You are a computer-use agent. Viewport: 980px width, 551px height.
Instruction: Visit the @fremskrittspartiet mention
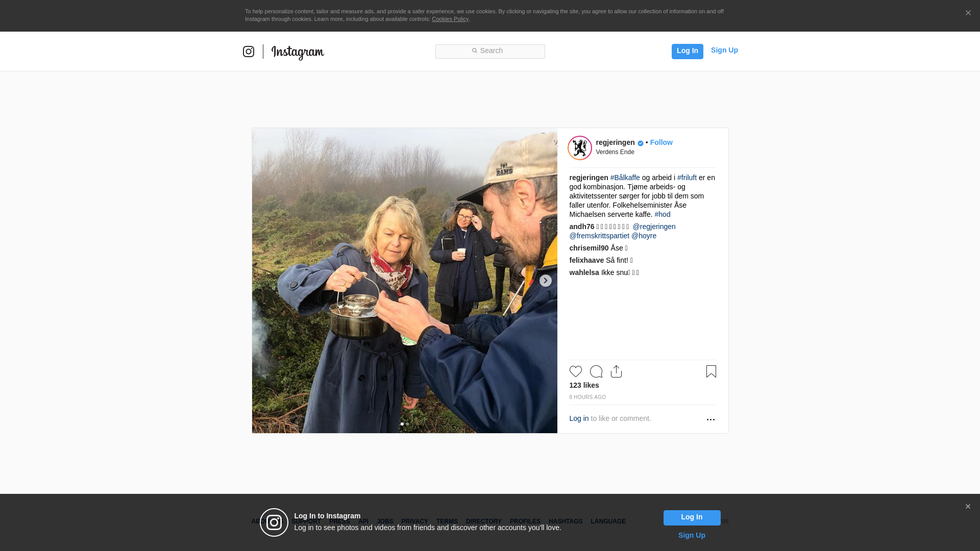pos(599,236)
